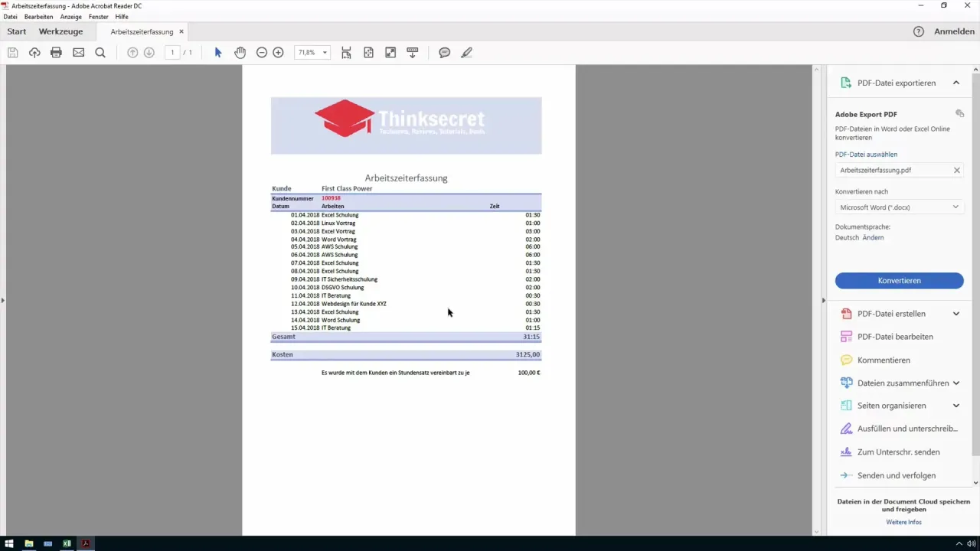
Task: Click the Print file icon
Action: (x=56, y=53)
